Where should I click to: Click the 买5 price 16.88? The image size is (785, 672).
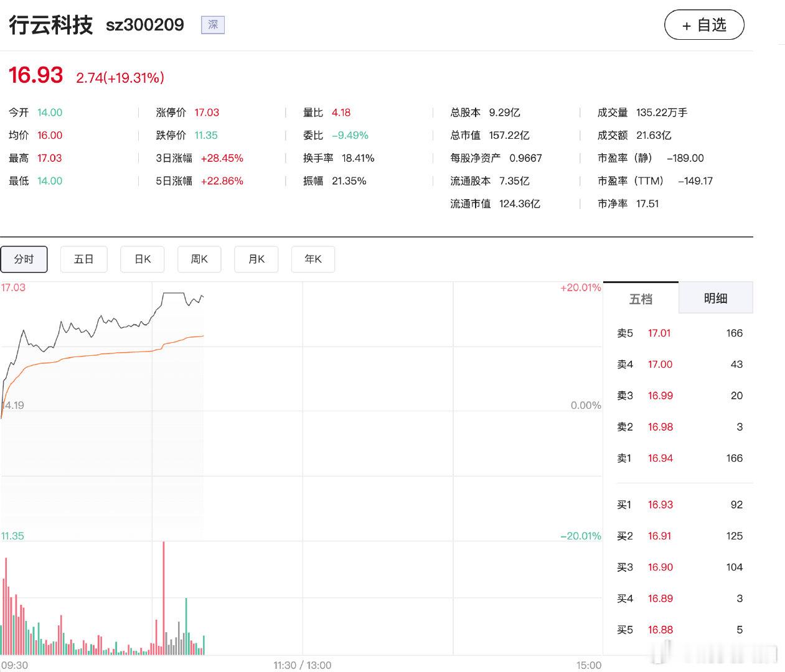click(660, 630)
